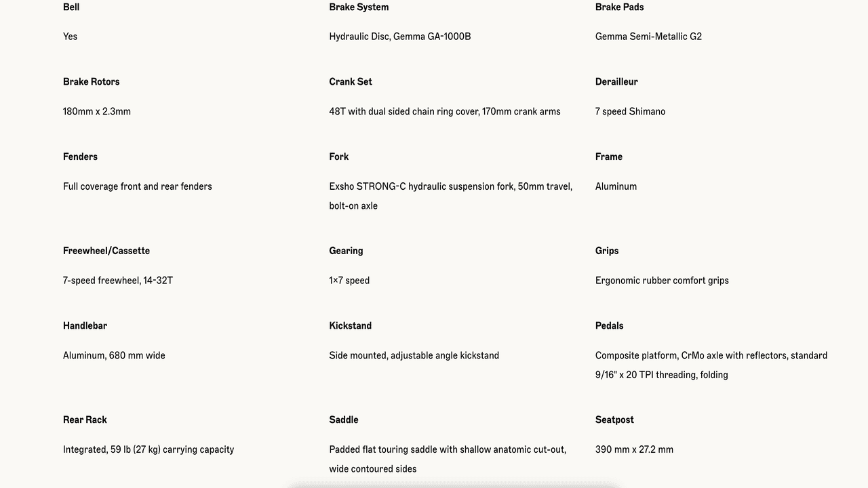Select the Freewheel/Cassette heading
The height and width of the screenshot is (488, 868).
pyautogui.click(x=106, y=251)
